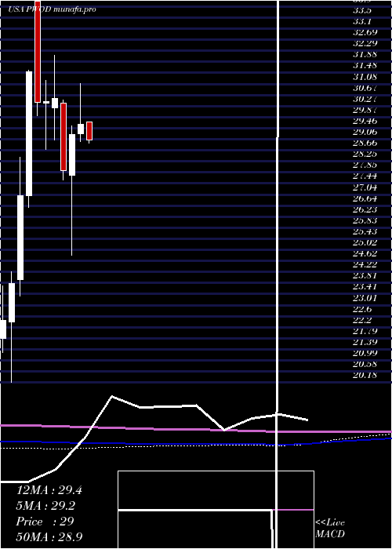Click the 32.69 price axis label
This screenshot has height=549, width=392.
tap(365, 33)
